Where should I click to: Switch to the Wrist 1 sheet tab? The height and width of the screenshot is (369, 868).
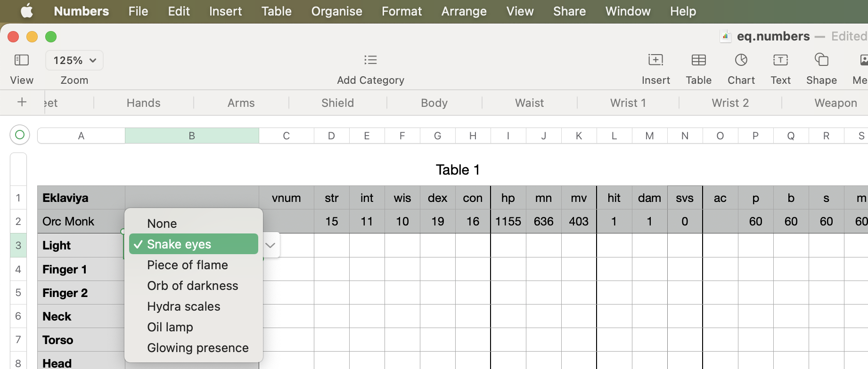point(628,103)
